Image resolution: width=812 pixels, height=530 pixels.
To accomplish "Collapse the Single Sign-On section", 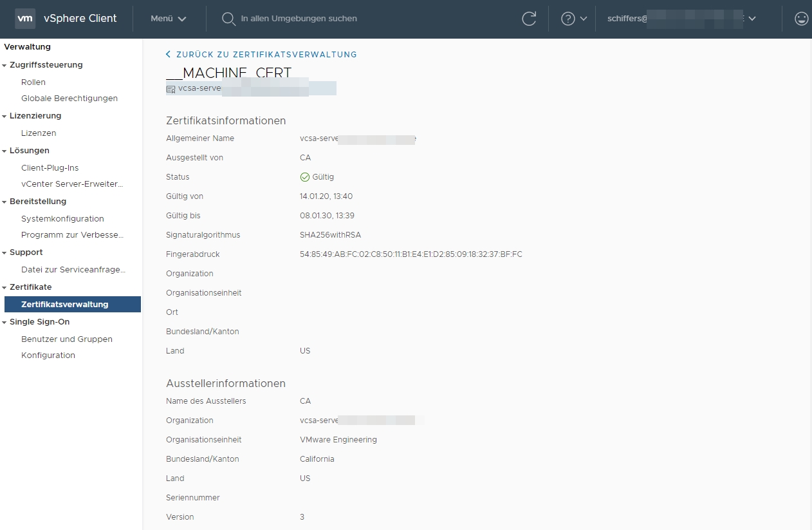I will tap(5, 322).
